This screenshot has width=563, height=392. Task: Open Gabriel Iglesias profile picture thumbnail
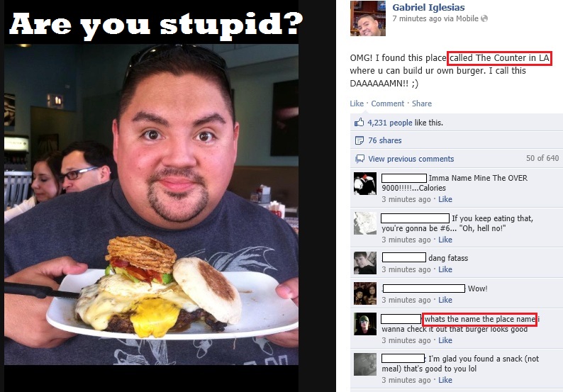click(368, 18)
